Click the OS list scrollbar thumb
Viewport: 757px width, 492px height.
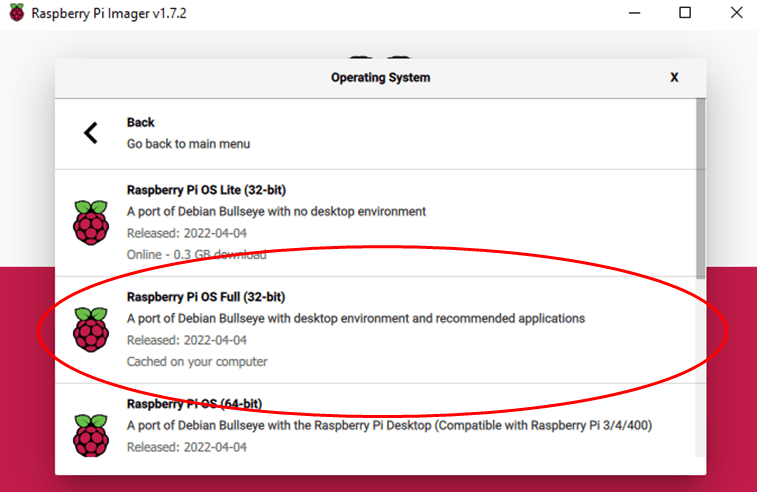[x=700, y=188]
